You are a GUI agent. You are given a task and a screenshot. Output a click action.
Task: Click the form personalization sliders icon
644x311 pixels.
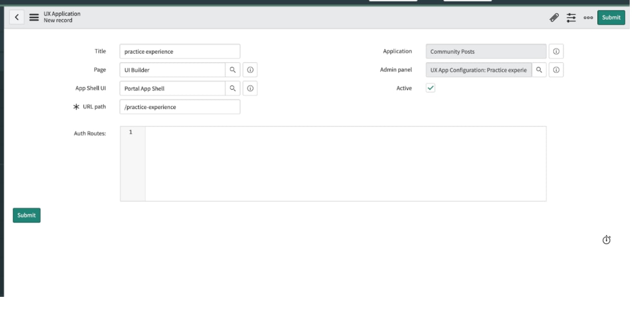coord(572,17)
